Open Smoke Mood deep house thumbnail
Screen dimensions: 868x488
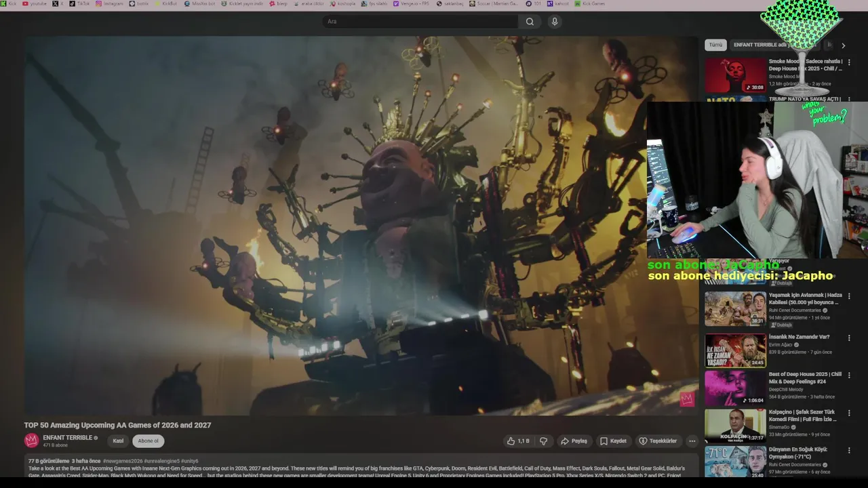(735, 75)
